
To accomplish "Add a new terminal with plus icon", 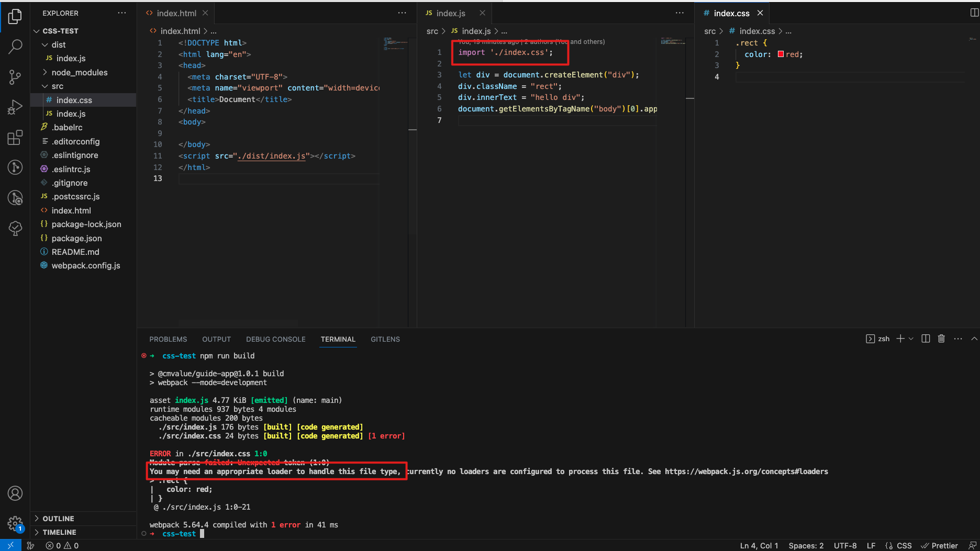I will pos(900,339).
